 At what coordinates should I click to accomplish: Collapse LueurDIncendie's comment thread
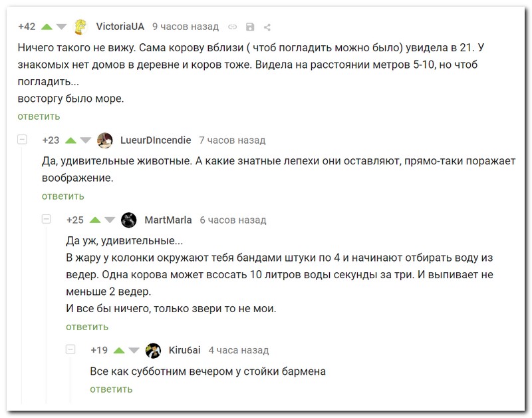click(23, 139)
